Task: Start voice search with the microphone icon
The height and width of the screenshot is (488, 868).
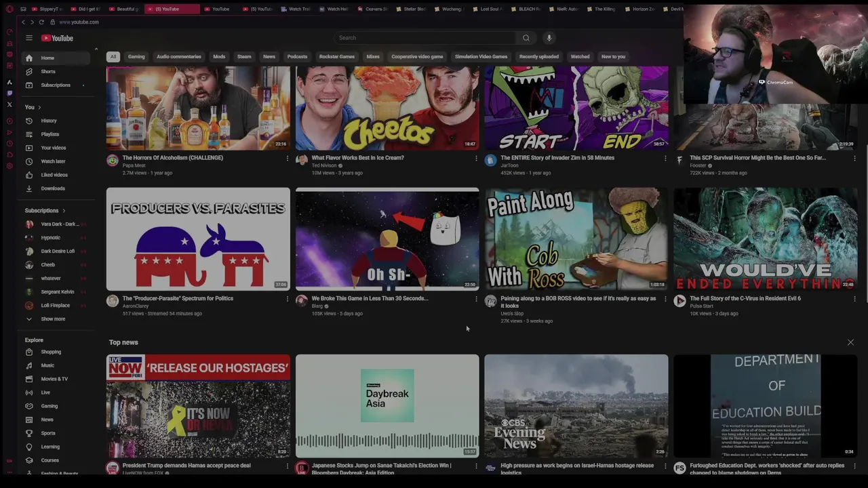Action: 549,38
